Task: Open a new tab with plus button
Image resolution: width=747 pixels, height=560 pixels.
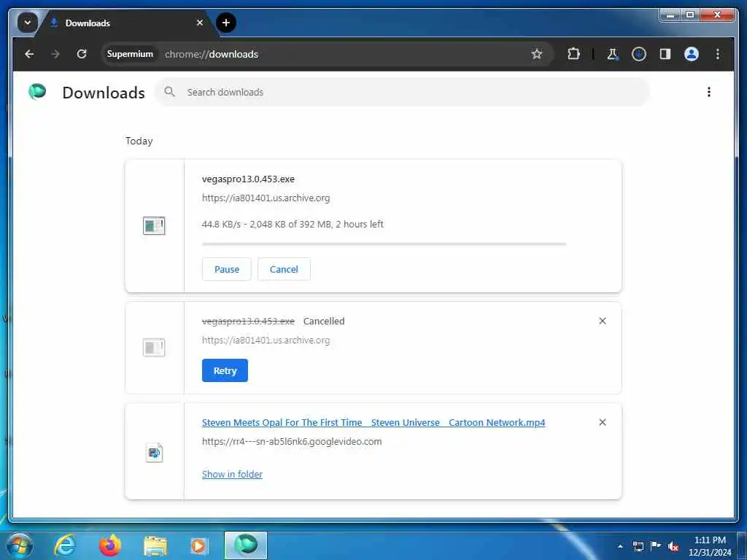Action: [226, 23]
